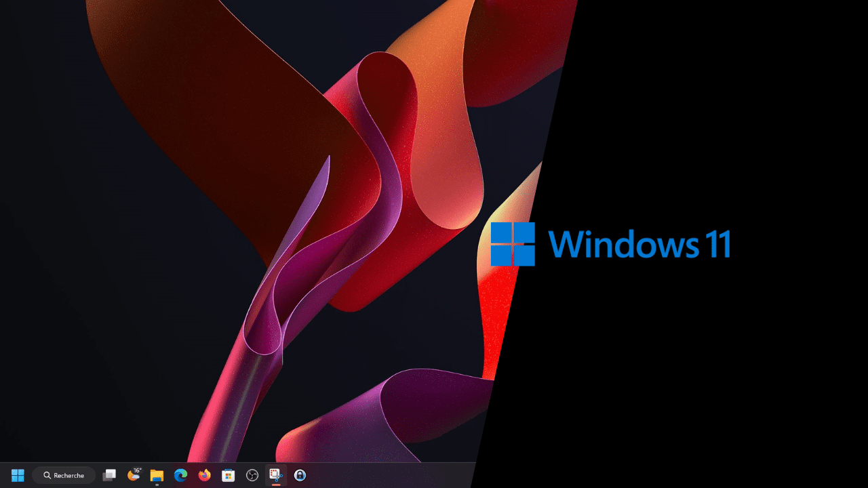Open the weather widget showing 16°
The image size is (868, 488).
pyautogui.click(x=134, y=474)
